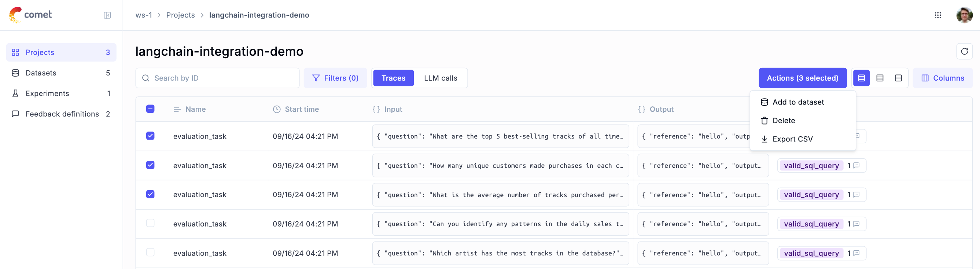980x269 pixels.
Task: Collapse the sidebar panel icon
Action: coord(107,15)
